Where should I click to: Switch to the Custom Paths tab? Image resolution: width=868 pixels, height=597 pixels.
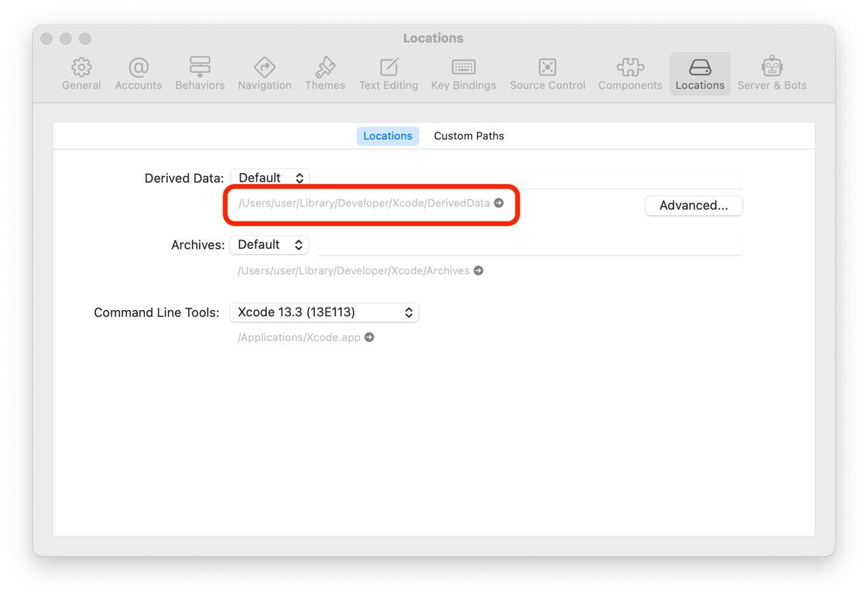(x=469, y=136)
